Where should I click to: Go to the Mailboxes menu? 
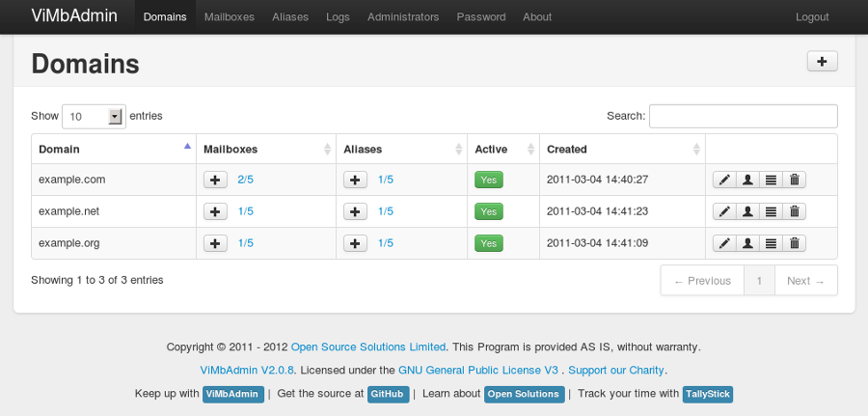tap(230, 16)
